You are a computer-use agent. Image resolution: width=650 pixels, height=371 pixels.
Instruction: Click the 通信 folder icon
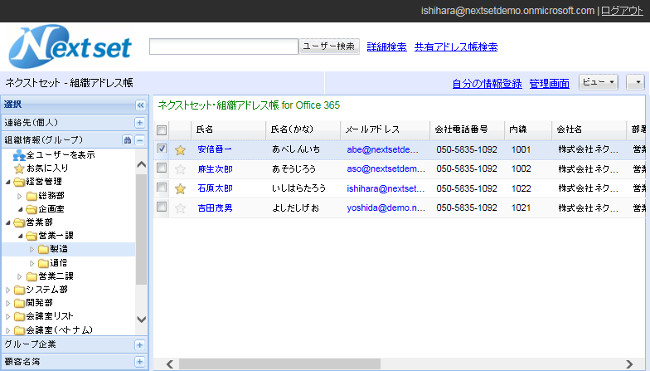point(43,263)
